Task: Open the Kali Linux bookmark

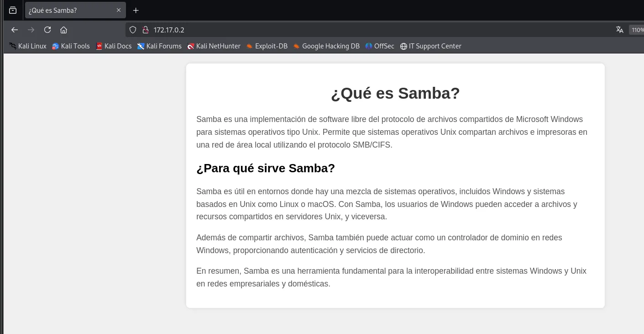Action: (x=28, y=46)
